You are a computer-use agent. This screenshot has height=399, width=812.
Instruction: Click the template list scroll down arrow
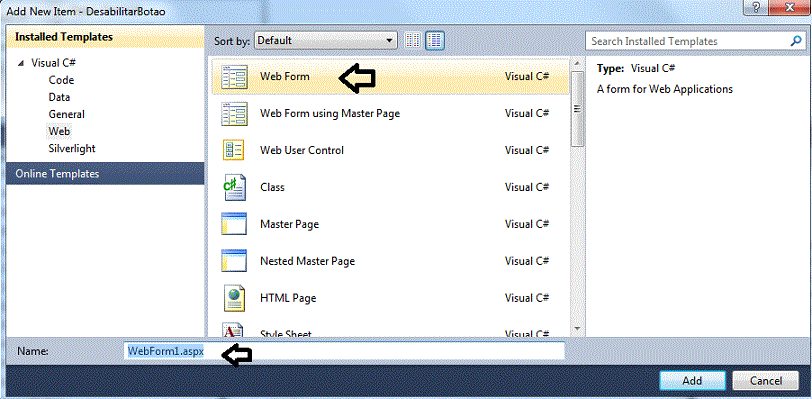click(578, 329)
